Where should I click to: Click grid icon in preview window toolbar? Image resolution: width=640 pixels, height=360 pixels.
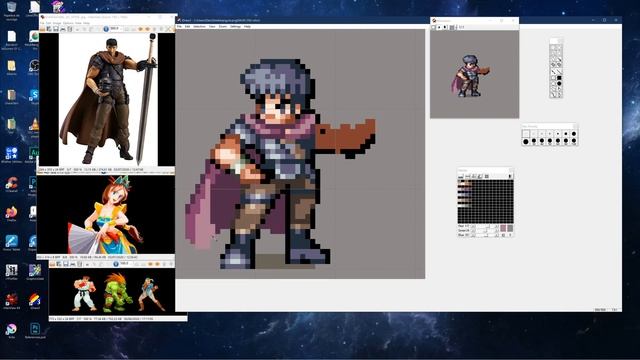(452, 27)
